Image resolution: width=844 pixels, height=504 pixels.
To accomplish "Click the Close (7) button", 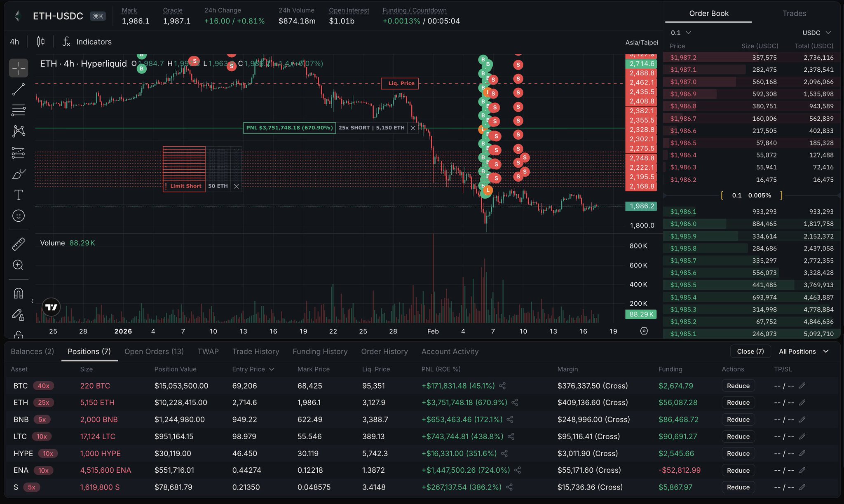I will (750, 352).
